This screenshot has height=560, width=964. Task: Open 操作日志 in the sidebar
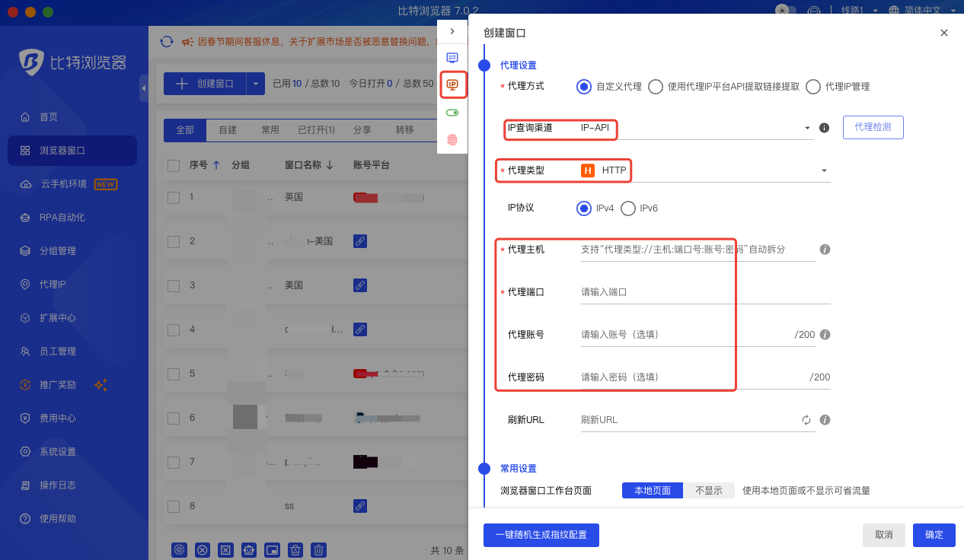[x=58, y=485]
